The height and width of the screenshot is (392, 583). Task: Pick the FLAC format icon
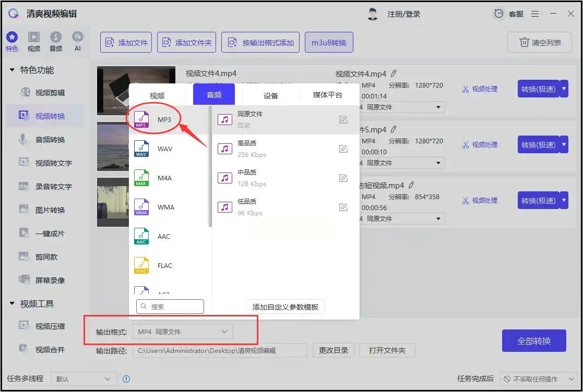pos(141,265)
